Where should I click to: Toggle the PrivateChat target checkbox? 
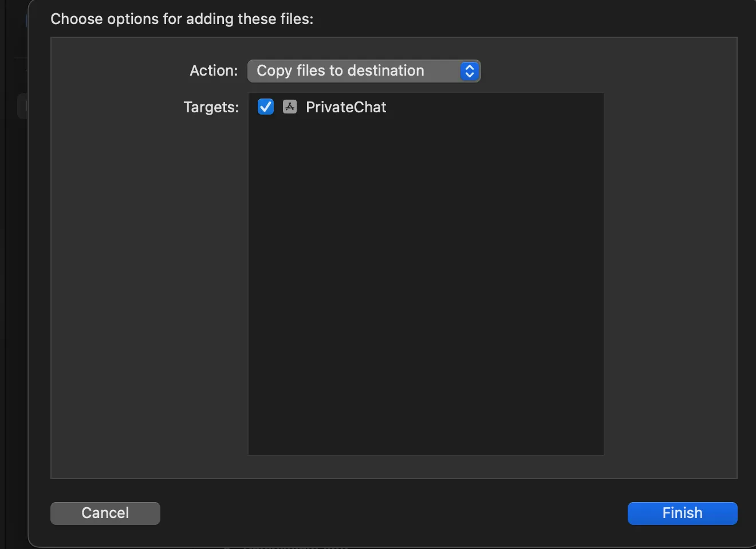tap(266, 107)
